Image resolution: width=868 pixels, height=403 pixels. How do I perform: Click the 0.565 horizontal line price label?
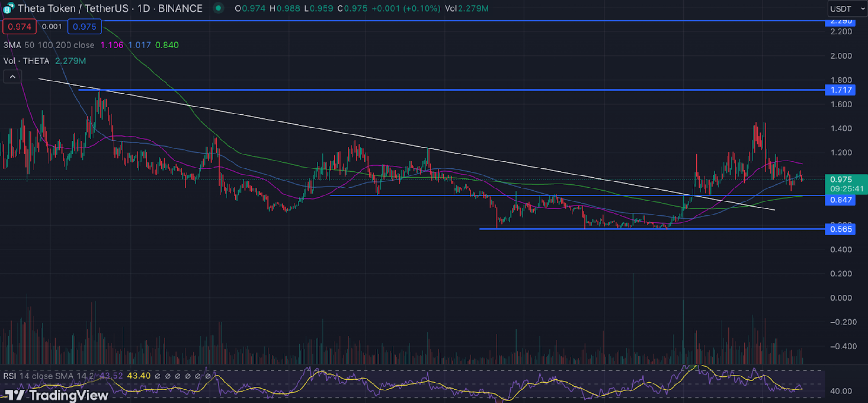tap(840, 229)
